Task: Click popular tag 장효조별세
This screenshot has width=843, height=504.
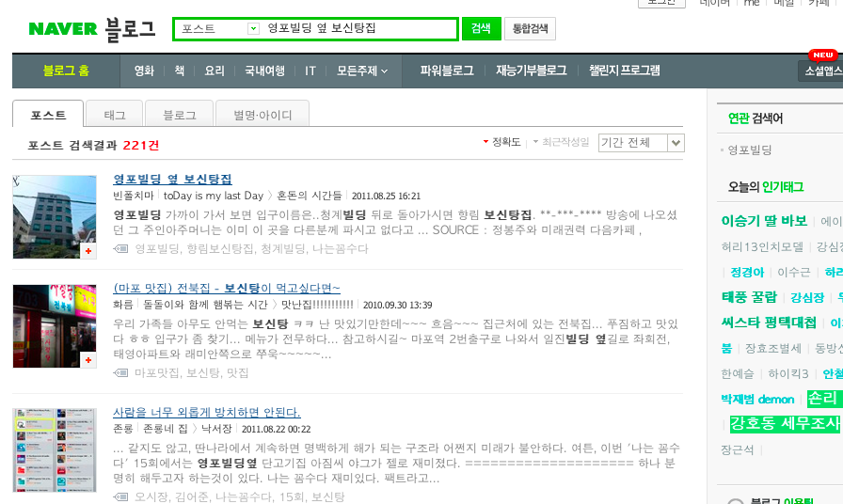Action: 773,349
